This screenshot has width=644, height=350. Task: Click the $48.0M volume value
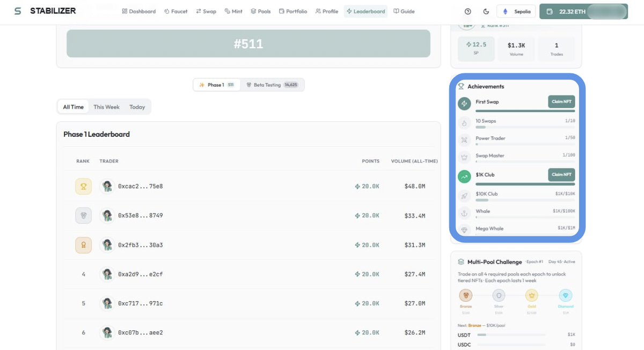coord(415,187)
